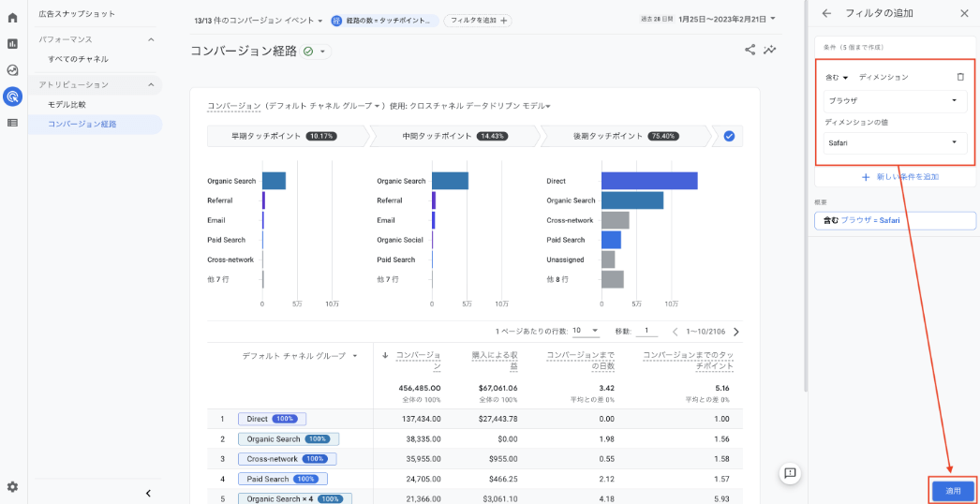This screenshot has height=504, width=980.
Task: Click the 適用 button
Action: pyautogui.click(x=953, y=491)
